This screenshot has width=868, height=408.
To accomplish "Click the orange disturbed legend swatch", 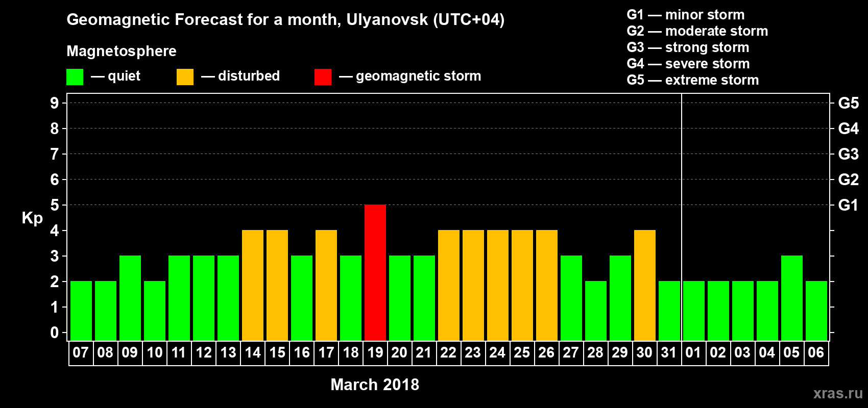I will 185,77.
